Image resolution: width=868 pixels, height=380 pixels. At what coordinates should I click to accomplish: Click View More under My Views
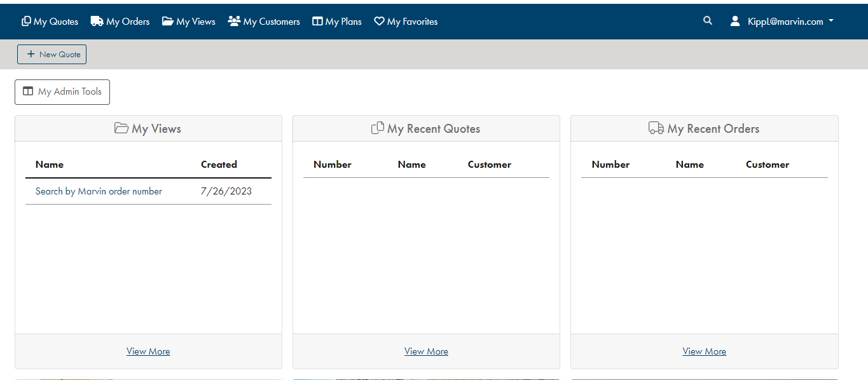pos(148,351)
